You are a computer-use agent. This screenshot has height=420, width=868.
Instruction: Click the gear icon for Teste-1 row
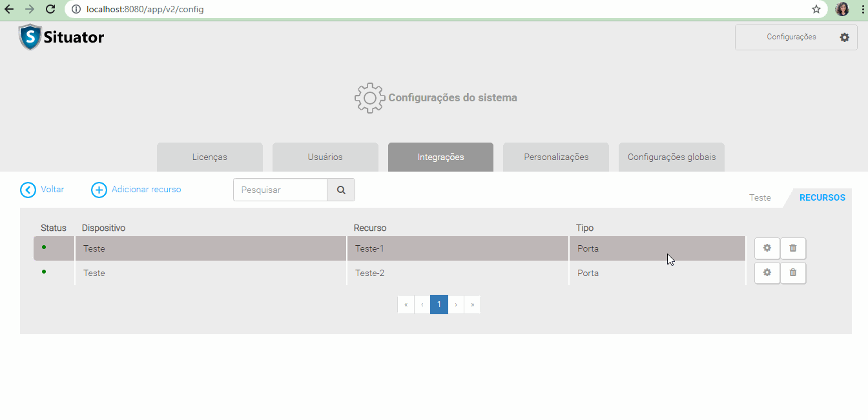[x=767, y=248]
